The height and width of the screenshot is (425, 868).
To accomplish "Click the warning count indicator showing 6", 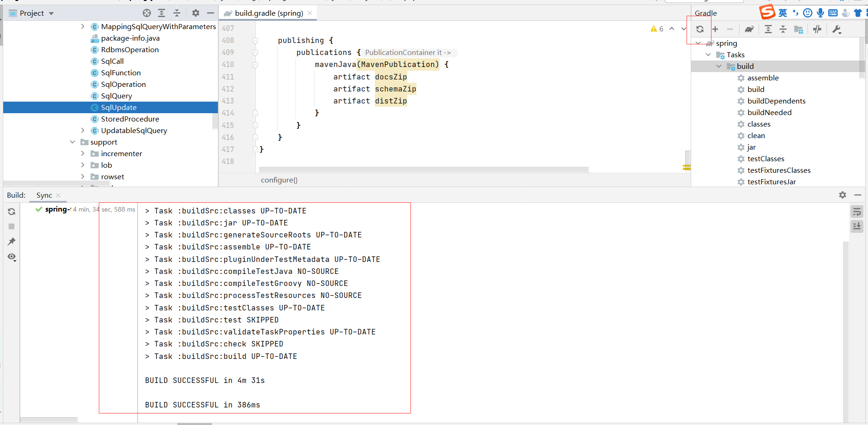I will coord(657,29).
